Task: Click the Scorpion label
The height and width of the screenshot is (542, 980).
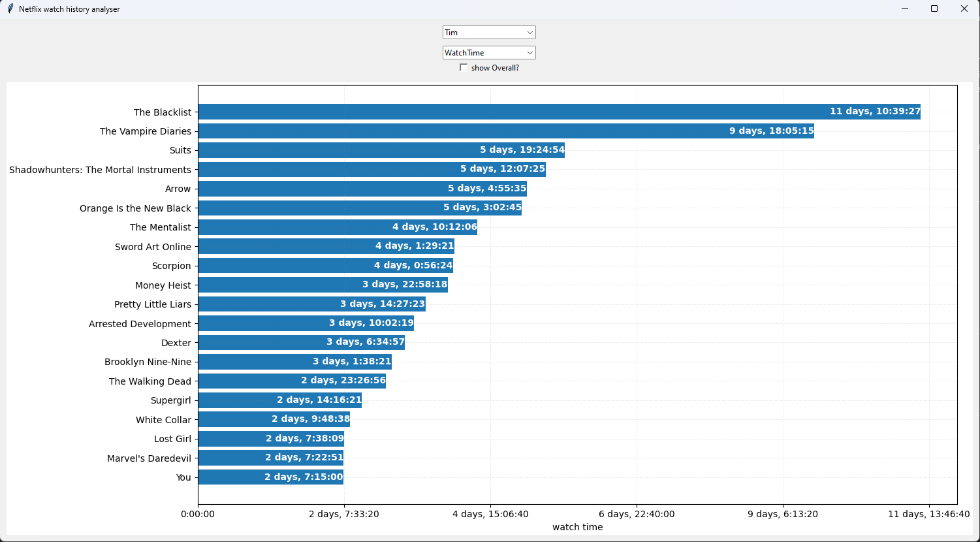Action: 172,266
